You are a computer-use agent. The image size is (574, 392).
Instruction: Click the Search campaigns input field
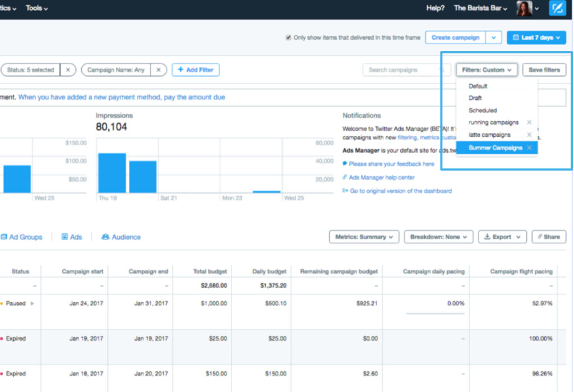coord(406,70)
